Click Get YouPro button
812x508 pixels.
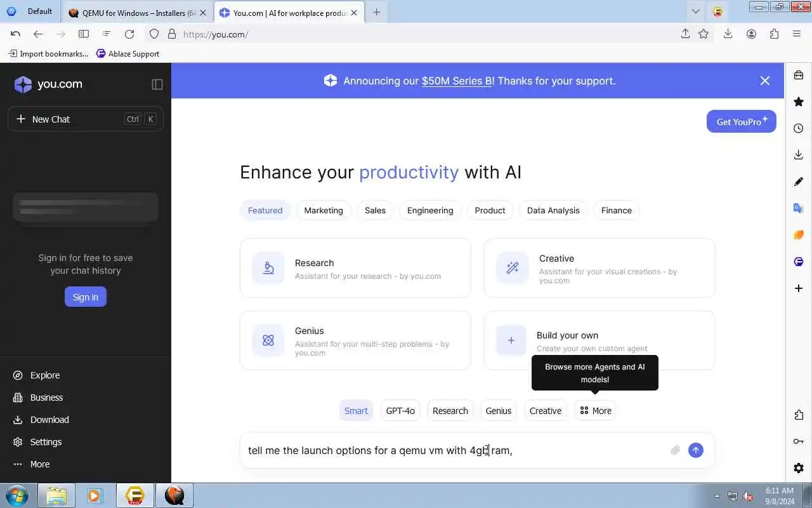pos(742,121)
